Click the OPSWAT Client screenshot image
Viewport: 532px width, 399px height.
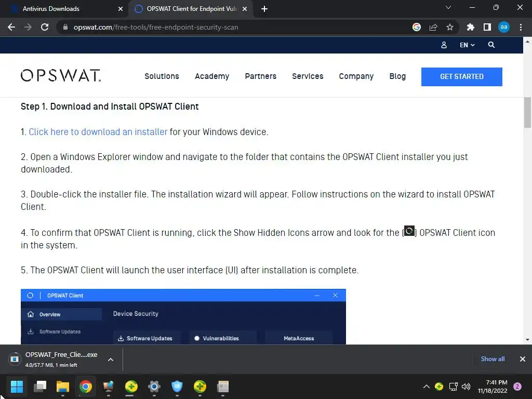pos(183,316)
